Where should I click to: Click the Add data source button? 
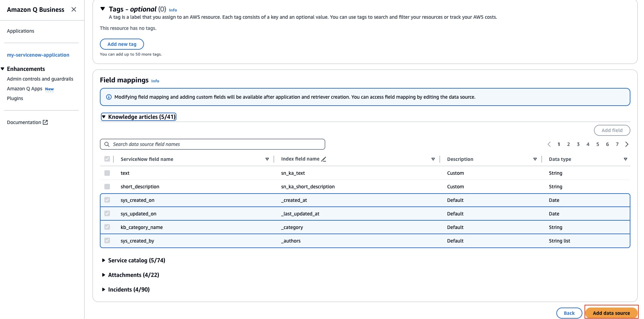[x=611, y=313]
